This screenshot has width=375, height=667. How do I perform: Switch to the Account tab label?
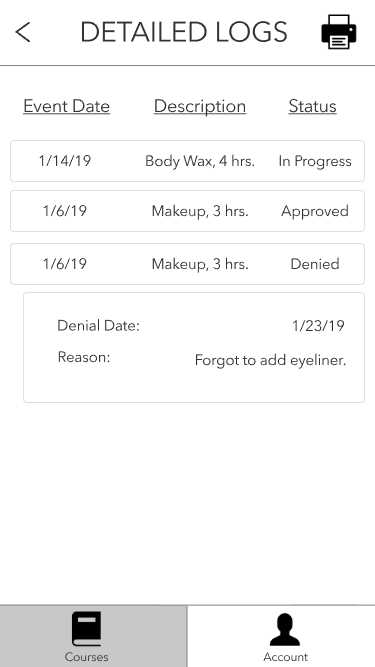point(285,657)
